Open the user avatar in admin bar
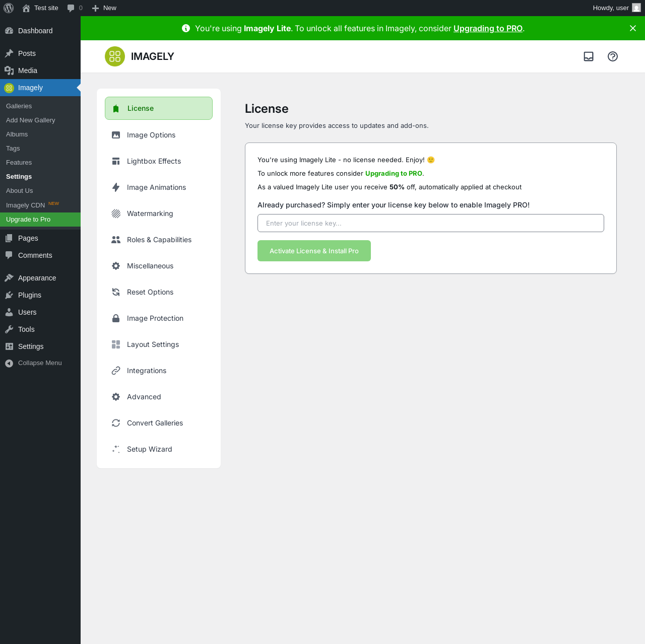This screenshot has height=644, width=645. (x=636, y=8)
